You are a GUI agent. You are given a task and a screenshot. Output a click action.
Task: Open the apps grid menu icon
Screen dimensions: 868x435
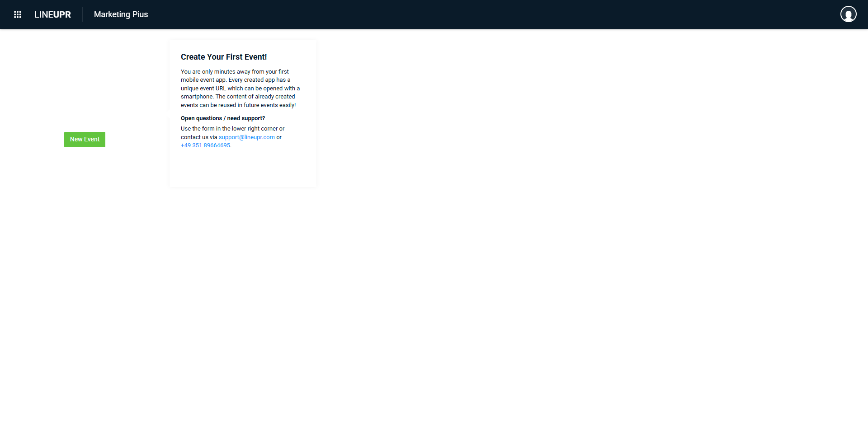[18, 14]
